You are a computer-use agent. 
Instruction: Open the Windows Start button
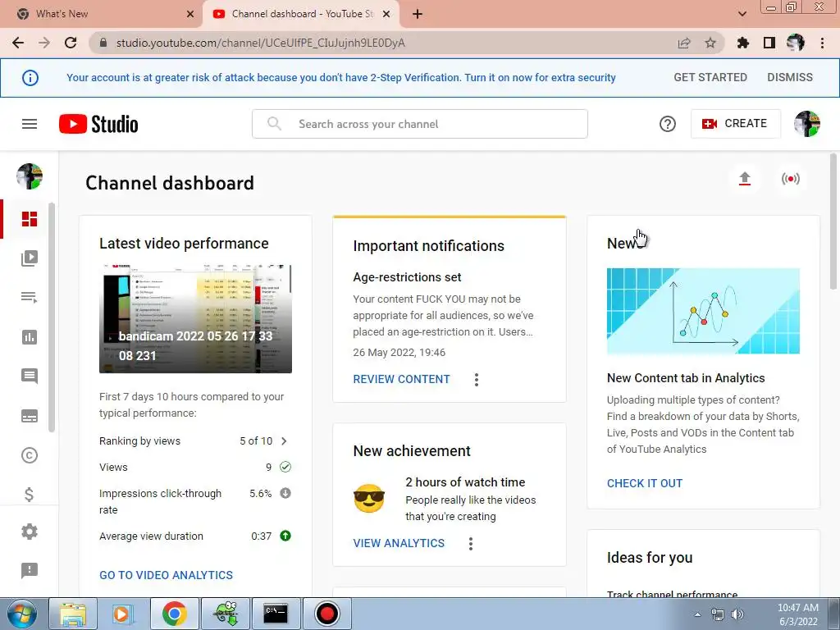(22, 614)
